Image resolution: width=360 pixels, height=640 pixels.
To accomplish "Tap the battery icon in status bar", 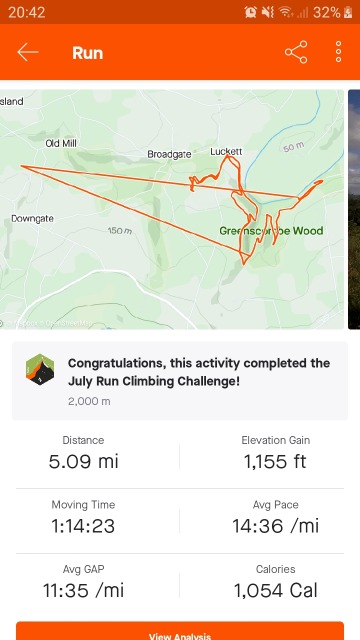I will pos(348,12).
